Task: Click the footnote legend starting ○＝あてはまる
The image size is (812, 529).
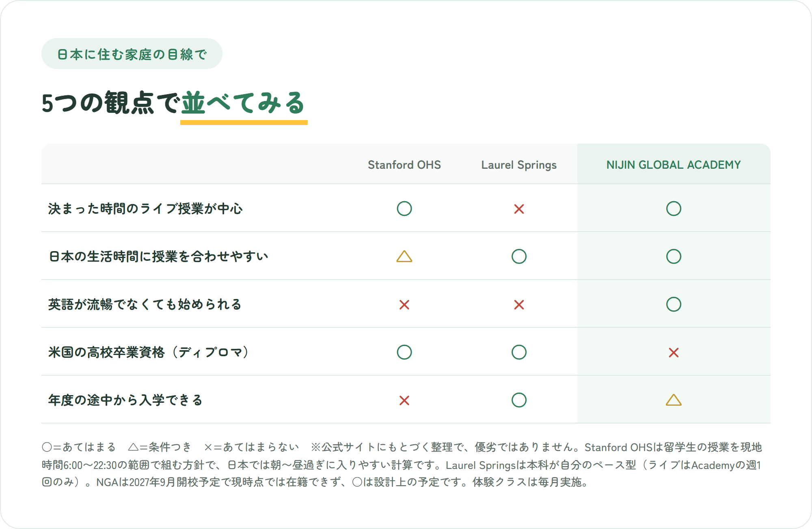Action: click(402, 464)
